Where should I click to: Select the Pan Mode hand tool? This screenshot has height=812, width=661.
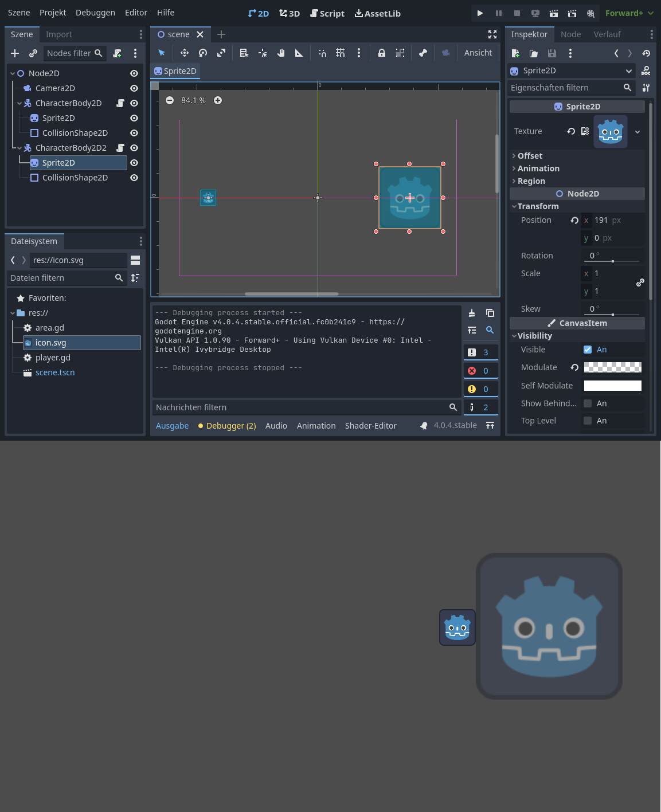pyautogui.click(x=281, y=53)
